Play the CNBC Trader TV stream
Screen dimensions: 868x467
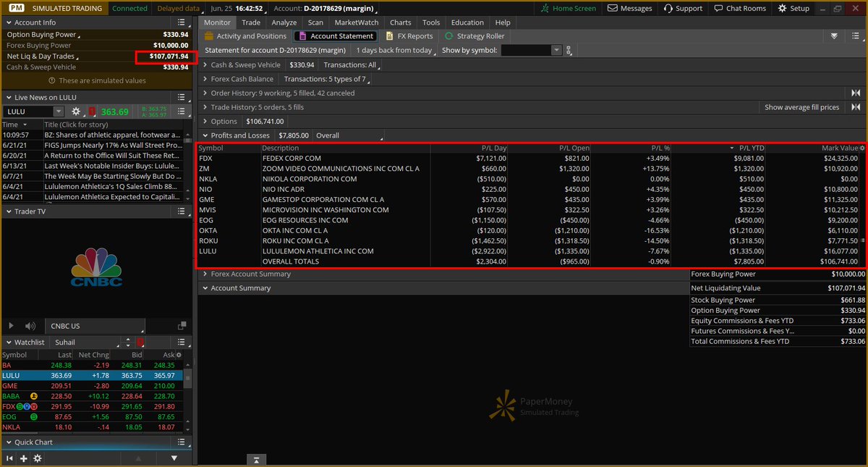(12, 327)
